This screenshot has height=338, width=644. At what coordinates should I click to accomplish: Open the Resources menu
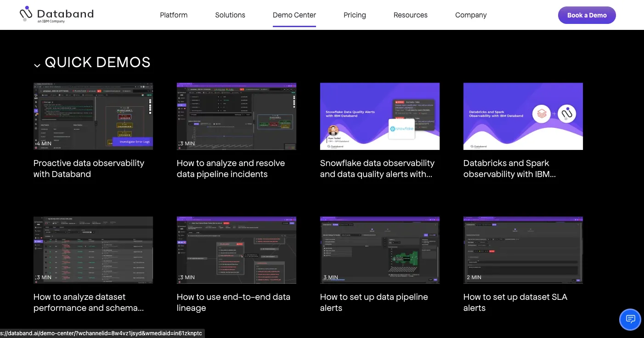click(411, 15)
